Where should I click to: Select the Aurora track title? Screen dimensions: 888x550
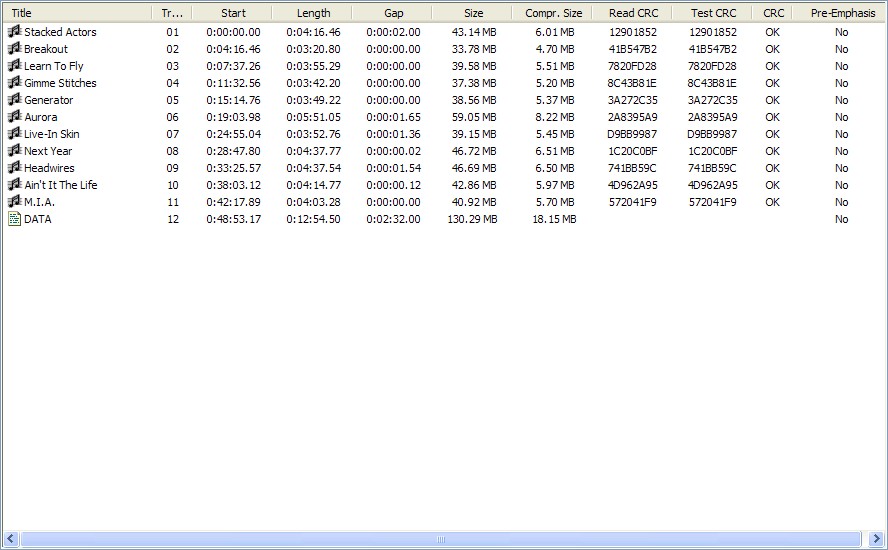point(41,117)
